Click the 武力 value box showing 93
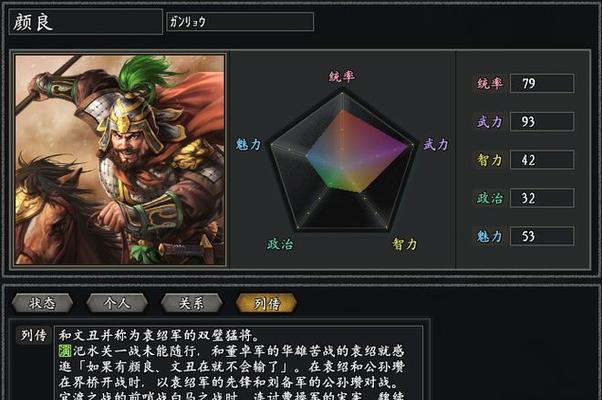The image size is (602, 400). [x=542, y=122]
